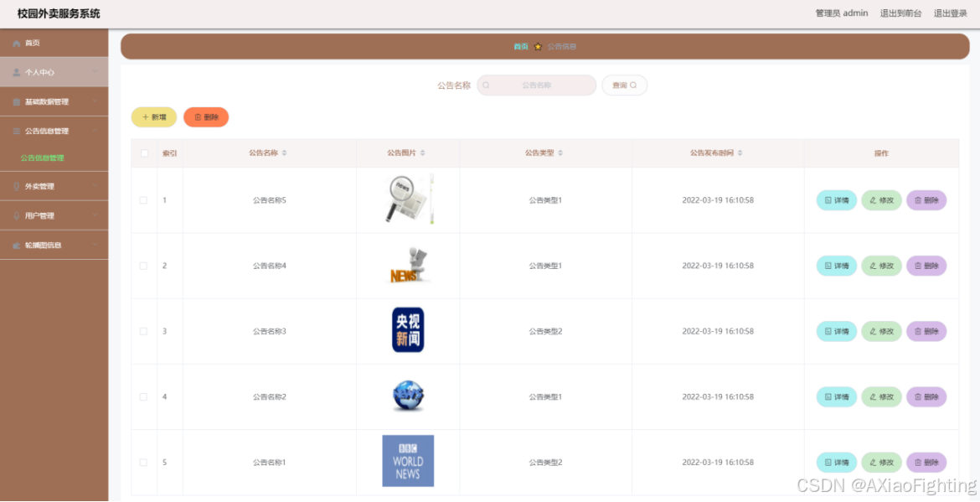Tick the select-all checkbox in table header
Viewport: 980px width, 502px height.
click(144, 153)
